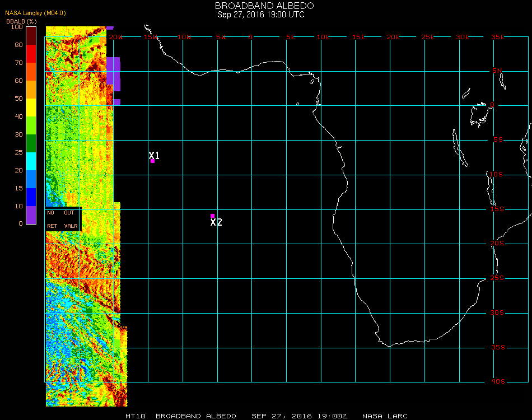Image resolution: width=532 pixels, height=420 pixels.
Task: Select the dark green 25-30 colorbar swatch
Action: (x=31, y=143)
